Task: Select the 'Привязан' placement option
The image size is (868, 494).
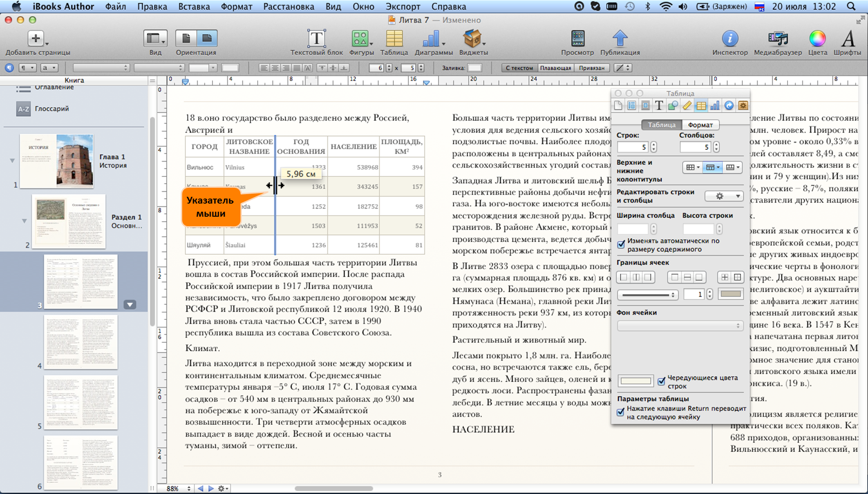Action: click(x=592, y=68)
